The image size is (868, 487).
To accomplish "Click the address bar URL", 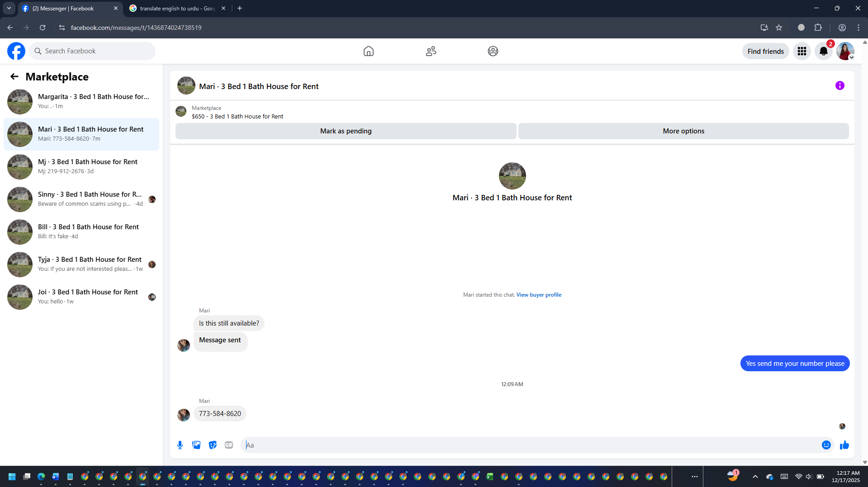I will pyautogui.click(x=136, y=28).
